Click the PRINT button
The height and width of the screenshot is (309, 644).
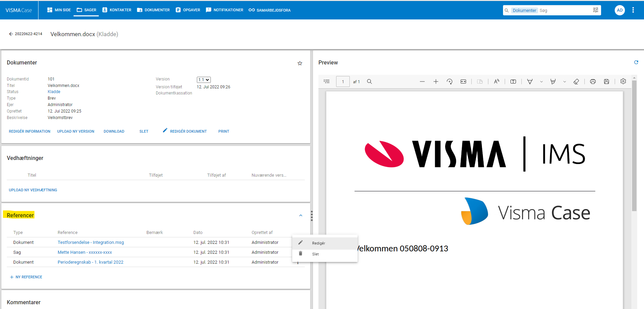coord(224,131)
